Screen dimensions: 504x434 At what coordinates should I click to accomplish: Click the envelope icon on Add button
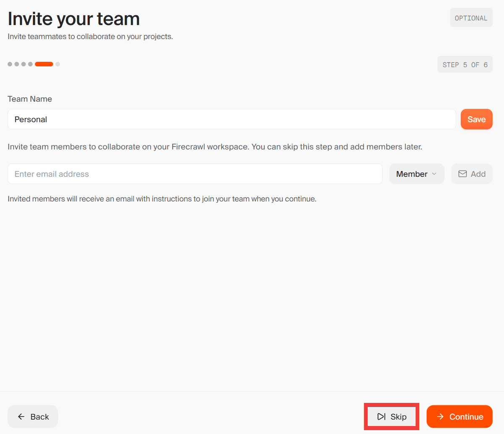coord(462,174)
